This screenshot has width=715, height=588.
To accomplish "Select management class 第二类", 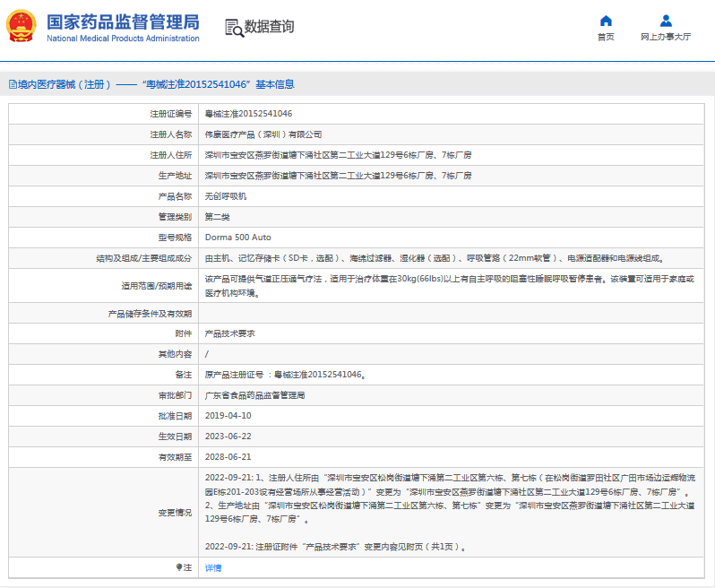I will pyautogui.click(x=217, y=217).
